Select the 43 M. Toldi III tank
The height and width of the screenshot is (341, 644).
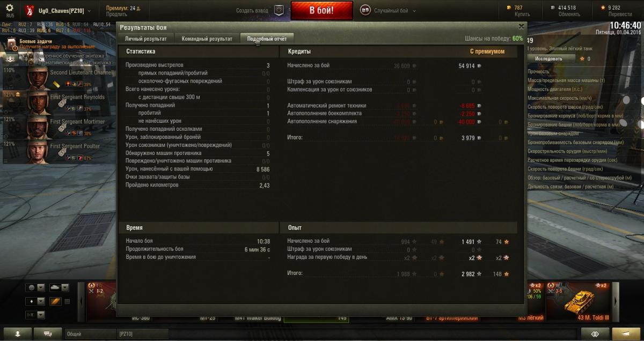click(579, 301)
